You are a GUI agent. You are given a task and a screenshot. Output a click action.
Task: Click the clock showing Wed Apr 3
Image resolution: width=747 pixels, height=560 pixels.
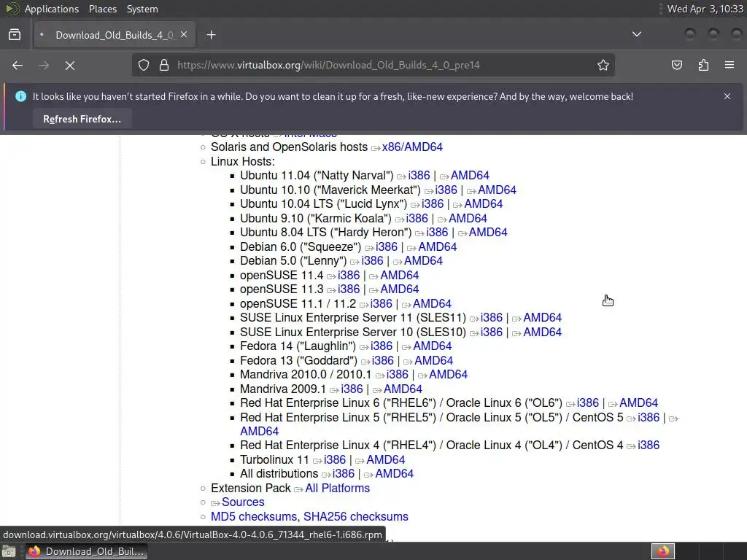click(x=705, y=9)
